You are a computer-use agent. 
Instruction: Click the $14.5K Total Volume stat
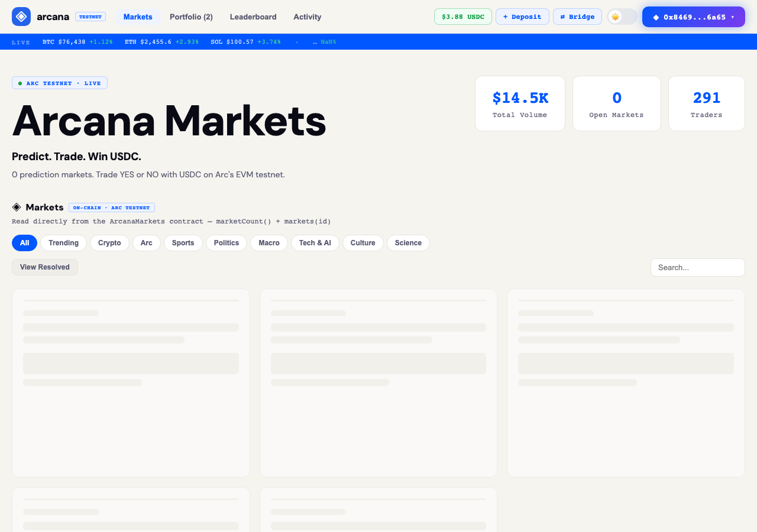(520, 103)
